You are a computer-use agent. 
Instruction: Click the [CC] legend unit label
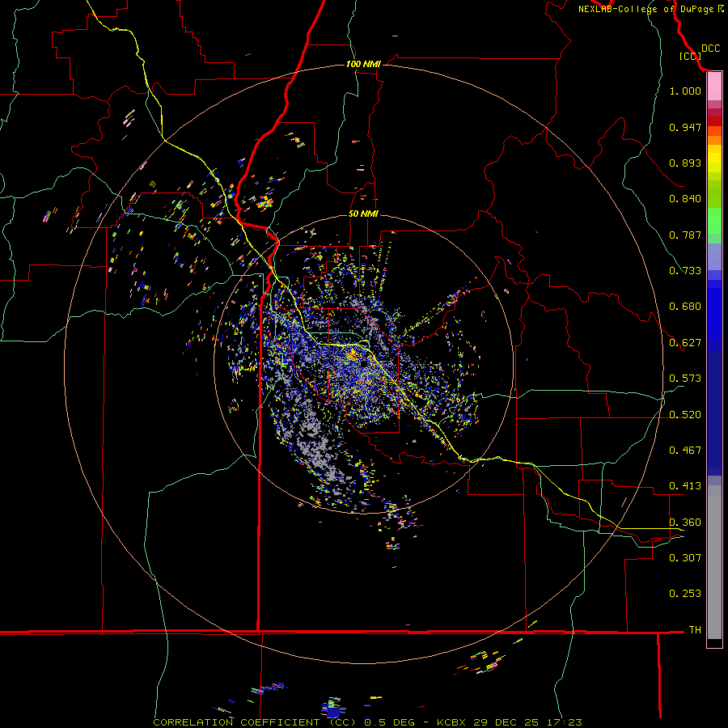point(690,56)
